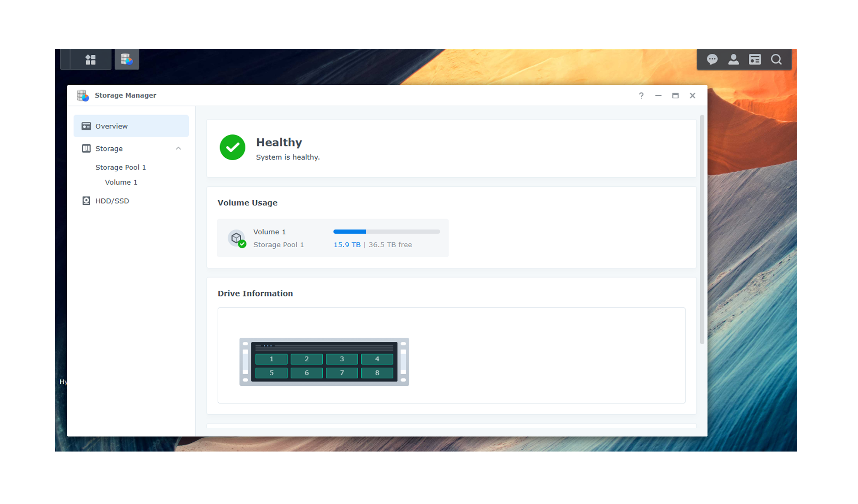
Task: Expand Storage Pool 1 details
Action: click(120, 167)
